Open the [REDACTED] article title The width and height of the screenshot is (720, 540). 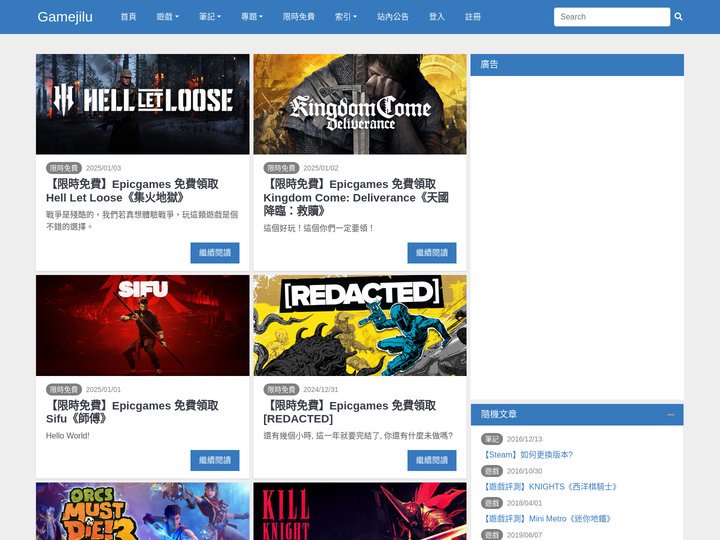(x=350, y=412)
